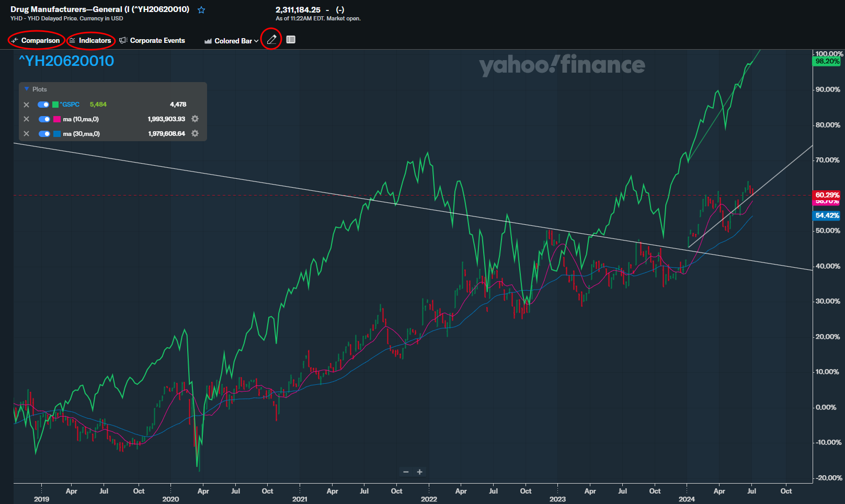Expand the Colored Bar chart type dropdown

[x=231, y=41]
